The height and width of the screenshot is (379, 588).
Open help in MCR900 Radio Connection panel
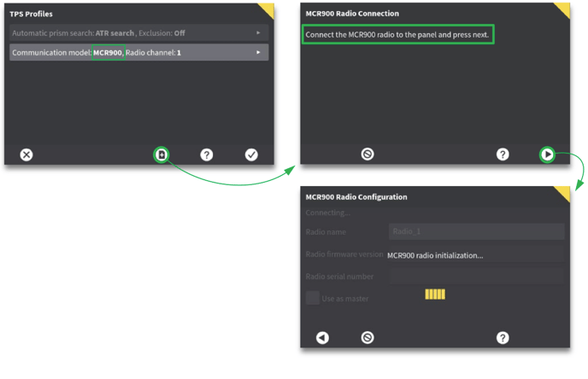503,155
